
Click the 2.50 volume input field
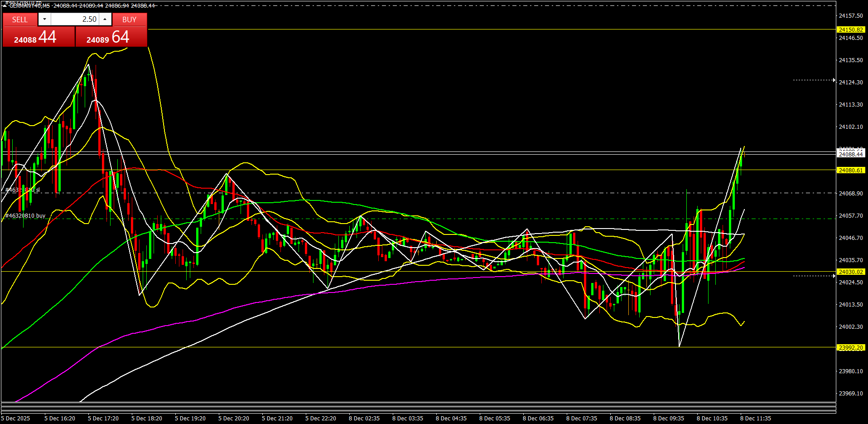(x=75, y=19)
